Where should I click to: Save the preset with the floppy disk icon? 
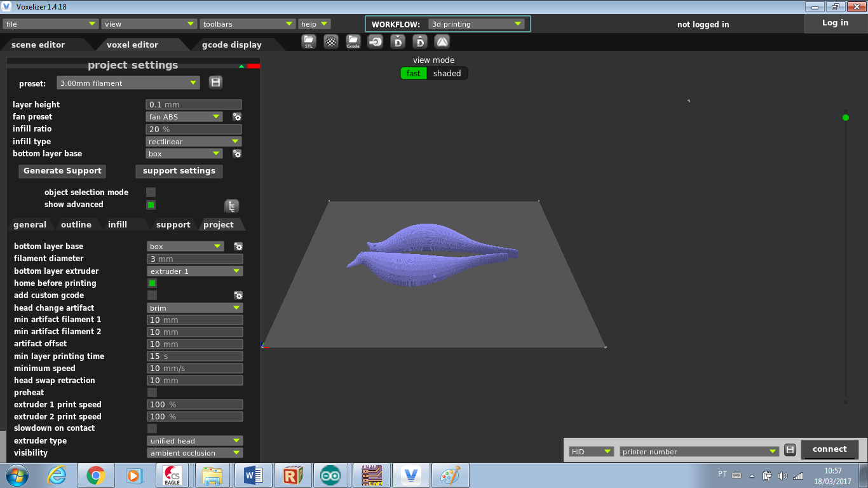(215, 83)
